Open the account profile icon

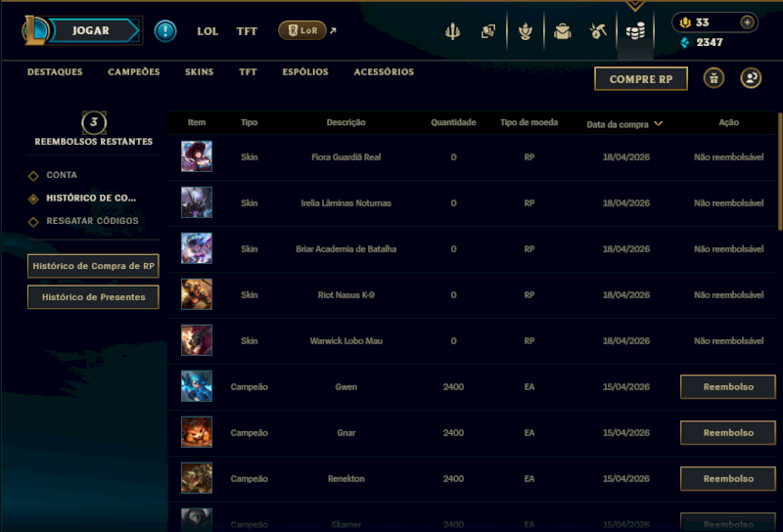(751, 78)
